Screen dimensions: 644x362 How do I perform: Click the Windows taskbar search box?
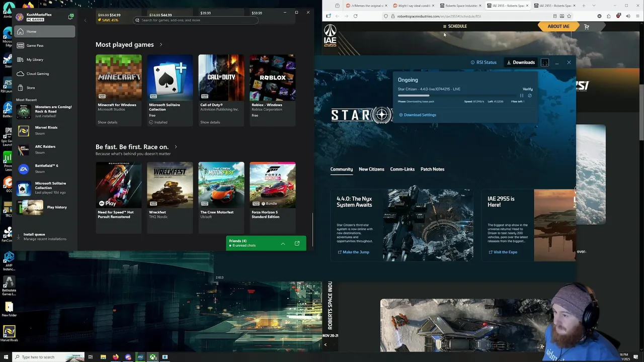coord(48,357)
